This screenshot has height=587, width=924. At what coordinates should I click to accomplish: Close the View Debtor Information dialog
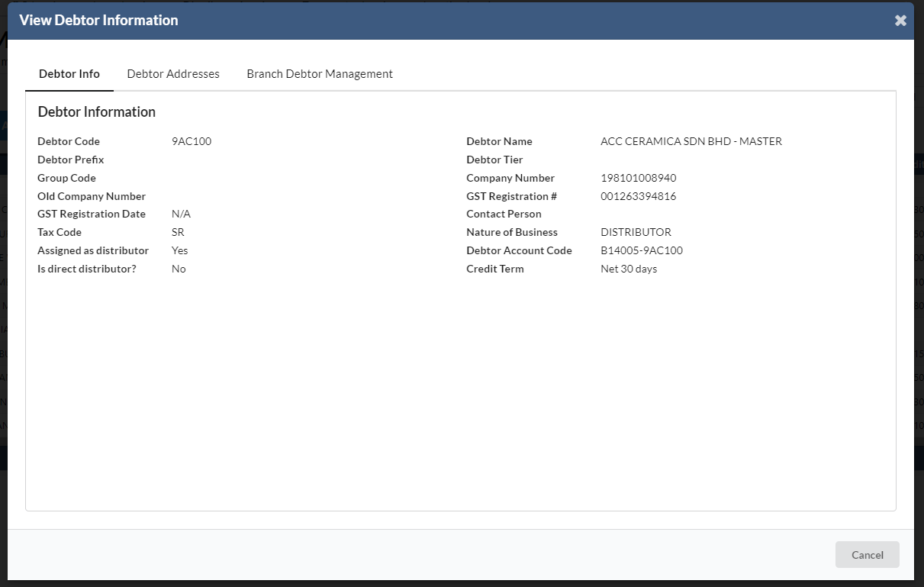coord(900,21)
